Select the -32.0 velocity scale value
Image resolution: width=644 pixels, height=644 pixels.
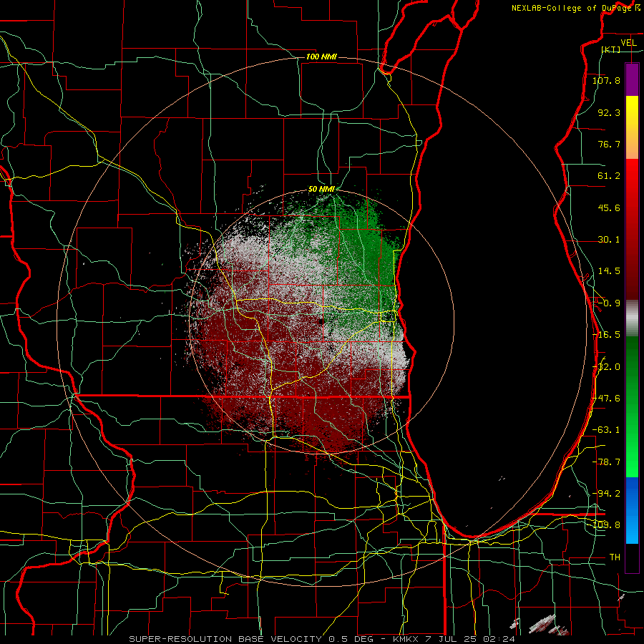point(606,367)
